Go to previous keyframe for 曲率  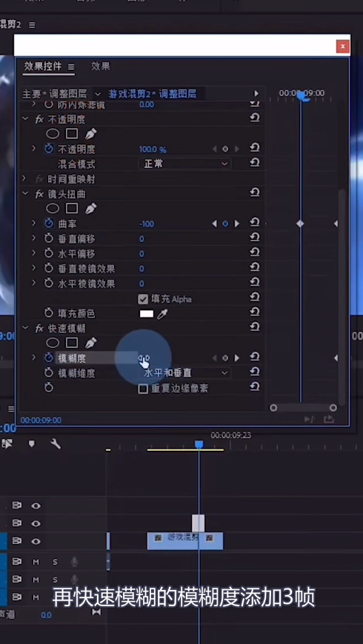(x=214, y=224)
